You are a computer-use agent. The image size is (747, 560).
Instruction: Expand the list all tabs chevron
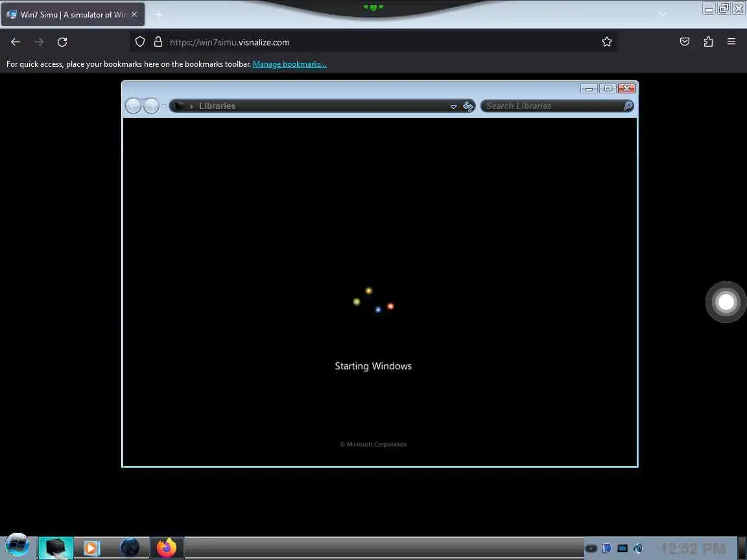coord(663,14)
